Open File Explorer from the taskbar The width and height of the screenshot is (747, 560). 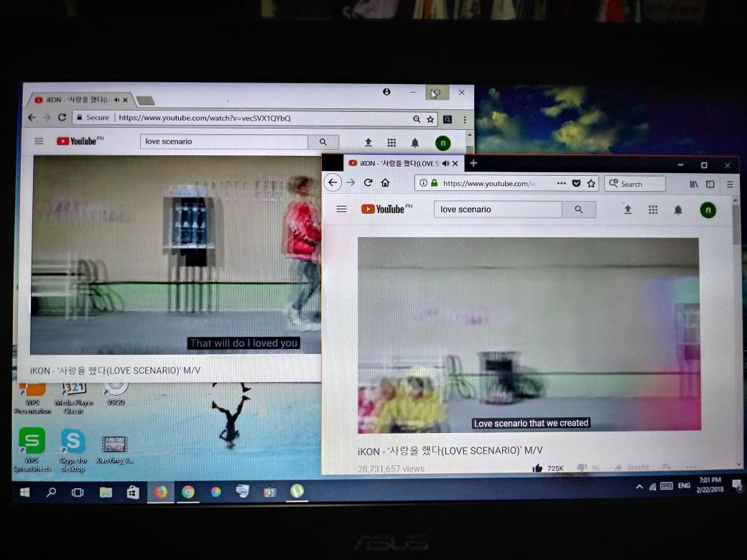pos(106,492)
